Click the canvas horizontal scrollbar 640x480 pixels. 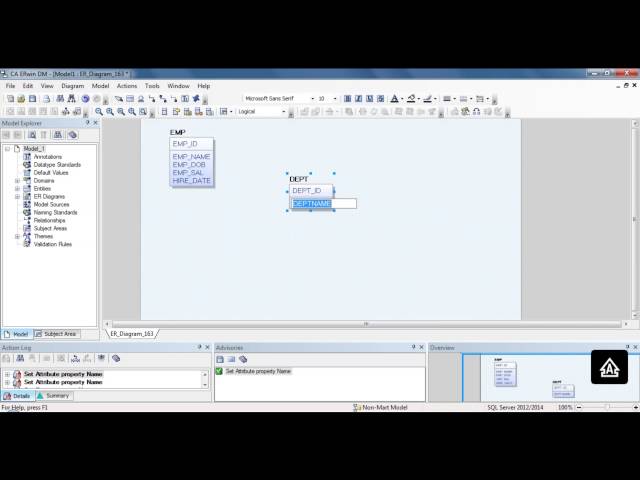[x=366, y=324]
